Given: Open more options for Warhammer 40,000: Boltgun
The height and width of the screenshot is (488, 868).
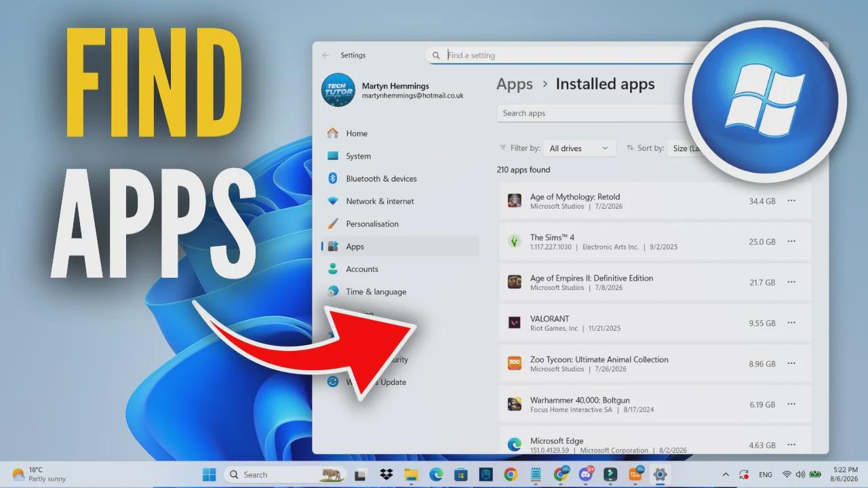Looking at the screenshot, I should point(791,405).
